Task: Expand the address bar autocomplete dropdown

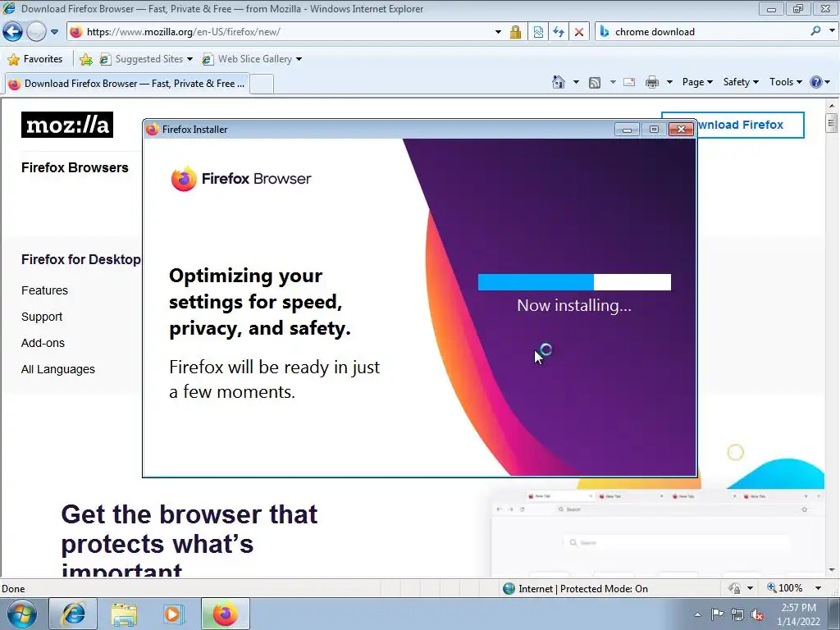Action: click(x=498, y=32)
